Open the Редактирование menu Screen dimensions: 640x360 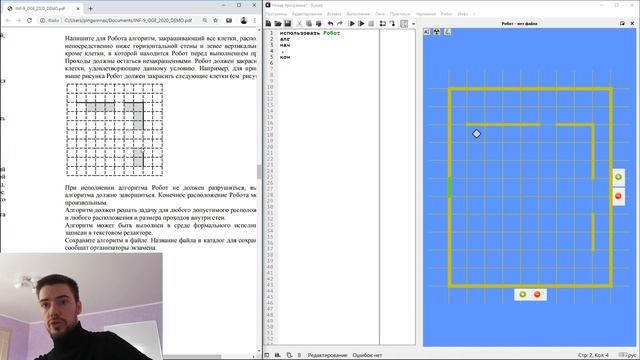tap(307, 14)
